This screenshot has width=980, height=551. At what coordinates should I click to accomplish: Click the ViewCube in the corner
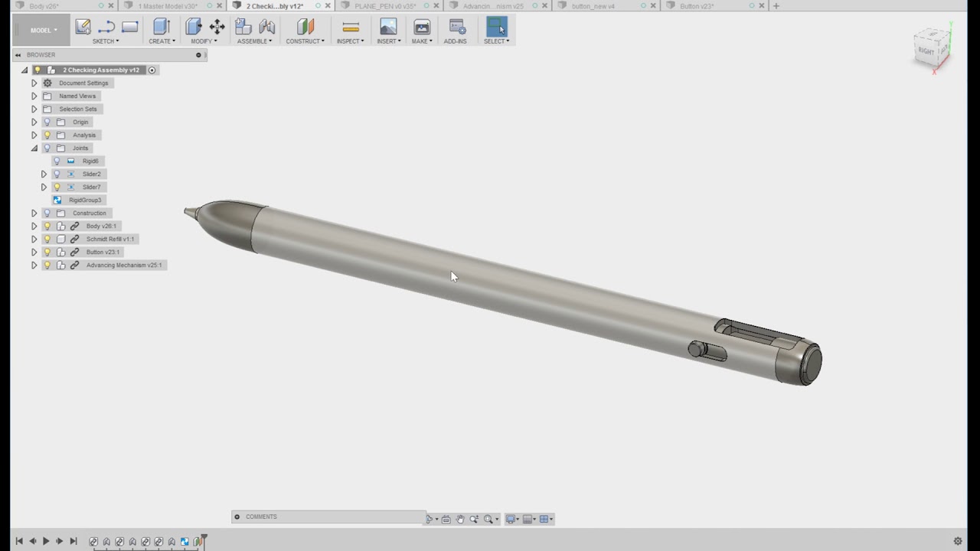(932, 49)
